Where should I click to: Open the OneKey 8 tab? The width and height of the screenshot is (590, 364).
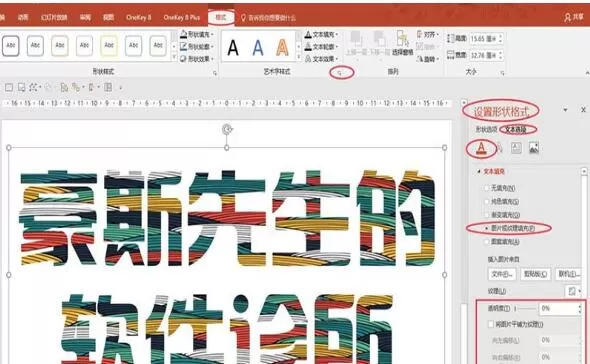pyautogui.click(x=138, y=17)
